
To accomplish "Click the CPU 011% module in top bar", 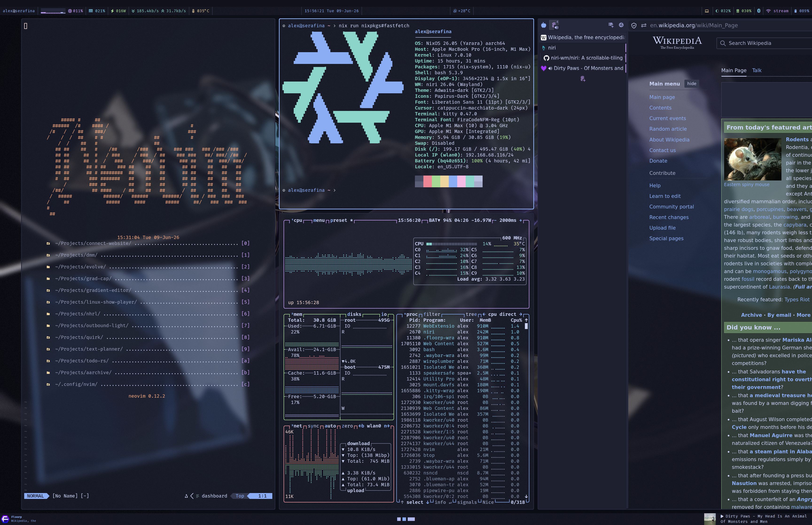I will 75,11.
